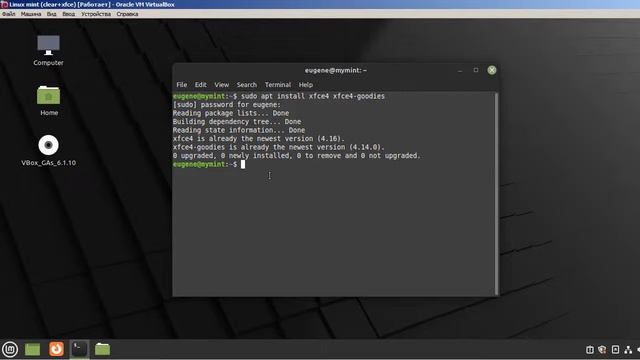The width and height of the screenshot is (640, 360).
Task: Click the terminal prompt cursor line
Action: tap(209, 164)
